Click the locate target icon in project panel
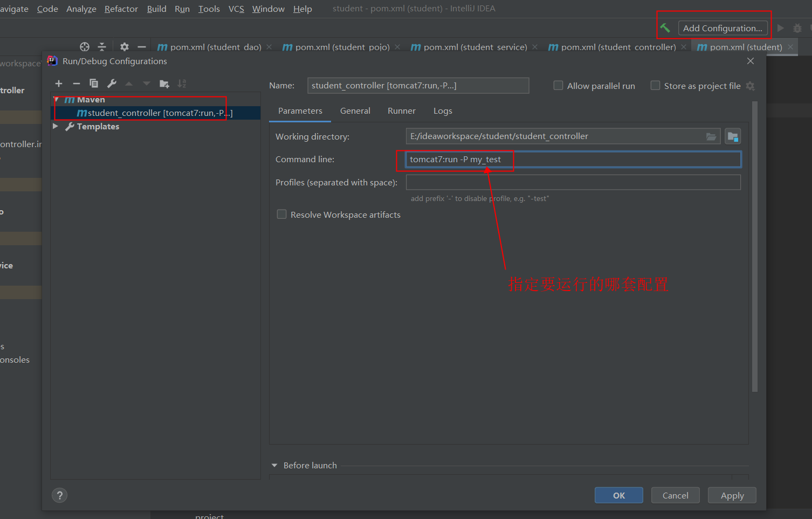Image resolution: width=812 pixels, height=519 pixels. coord(85,47)
